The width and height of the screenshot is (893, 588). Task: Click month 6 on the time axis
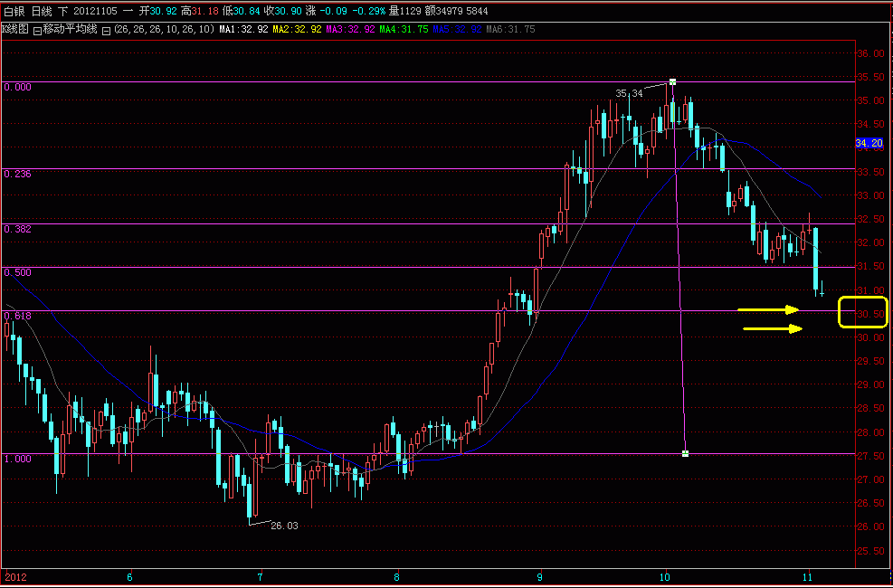pos(130,578)
